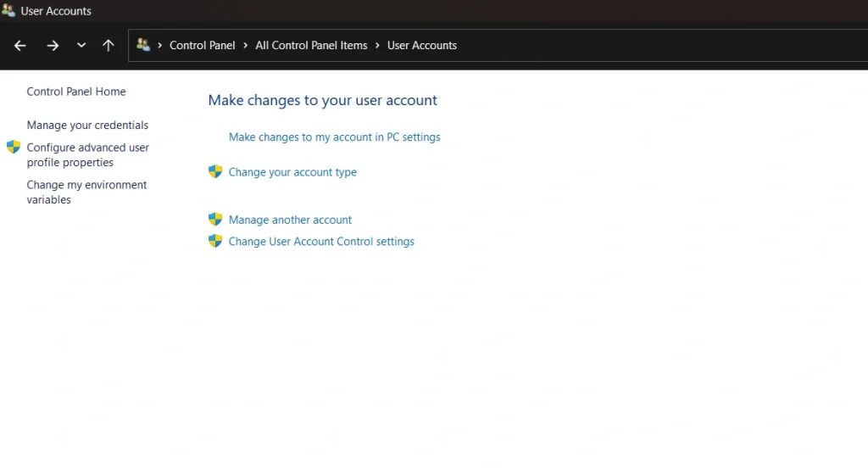
Task: Open Manage another account
Action: (290, 220)
